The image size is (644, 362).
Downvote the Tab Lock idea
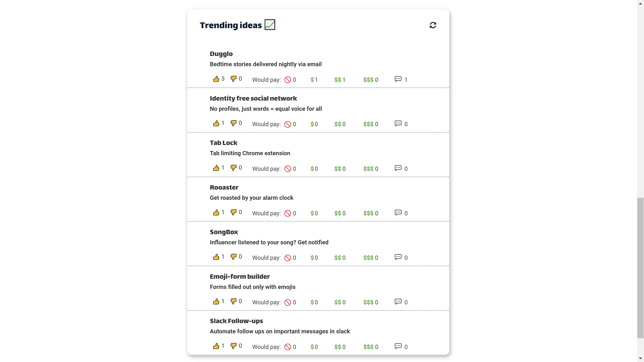[x=233, y=168]
